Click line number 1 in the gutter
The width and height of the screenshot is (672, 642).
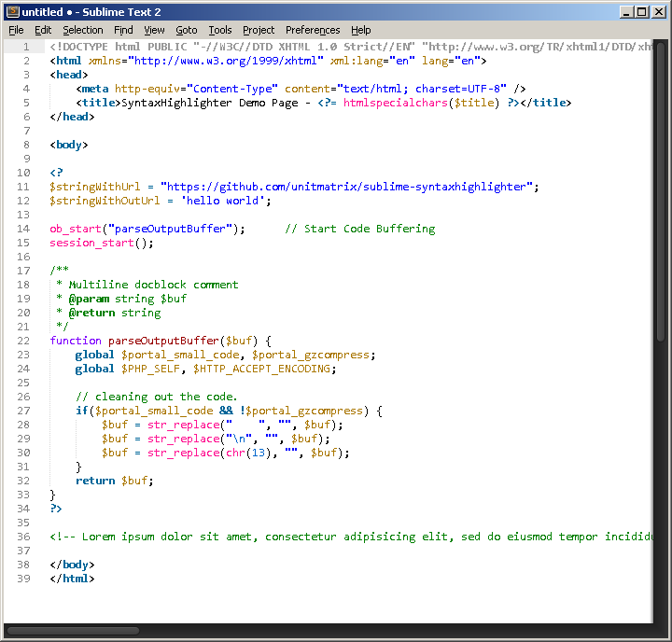[x=26, y=47]
